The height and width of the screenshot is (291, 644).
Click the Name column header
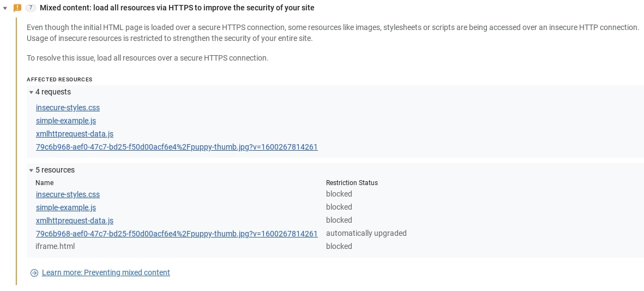pyautogui.click(x=45, y=183)
